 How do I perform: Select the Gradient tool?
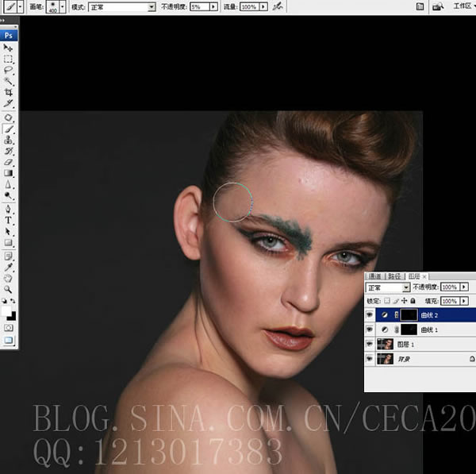[x=8, y=173]
